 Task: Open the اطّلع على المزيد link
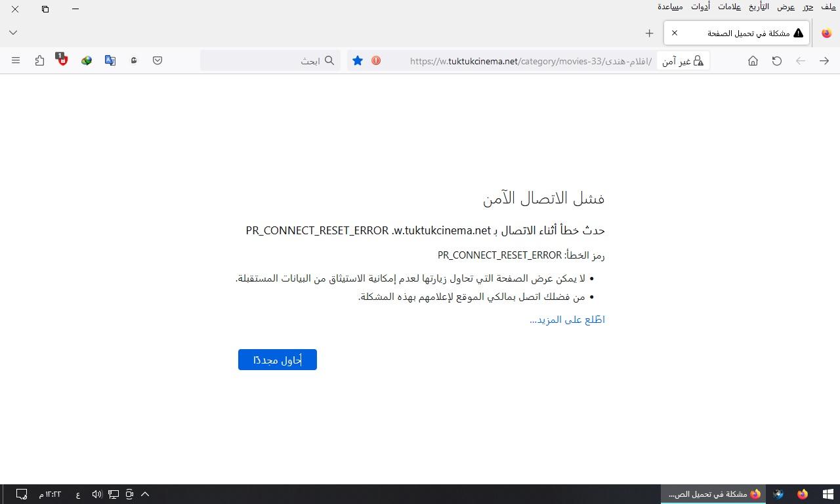click(x=567, y=320)
